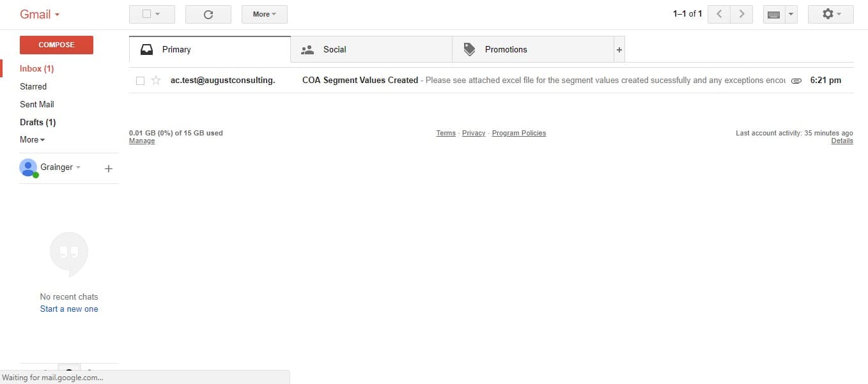Image resolution: width=868 pixels, height=384 pixels.
Task: Tick the checkbox beside ac.test email
Action: [140, 81]
